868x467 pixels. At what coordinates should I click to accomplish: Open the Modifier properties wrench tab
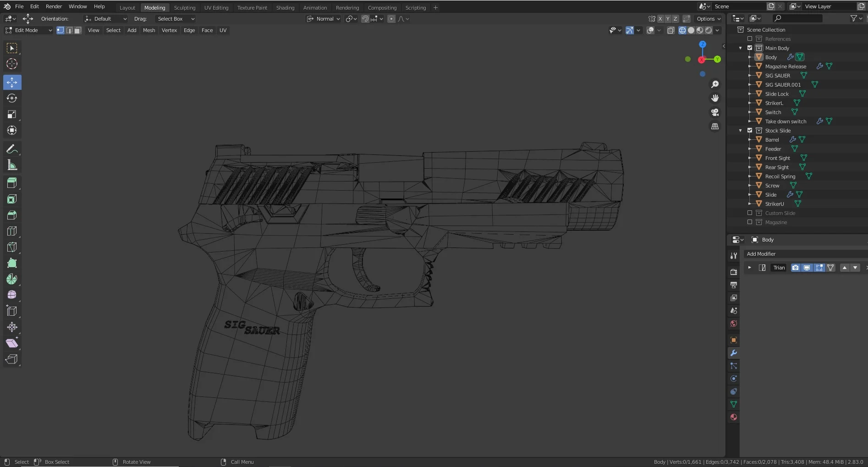733,353
